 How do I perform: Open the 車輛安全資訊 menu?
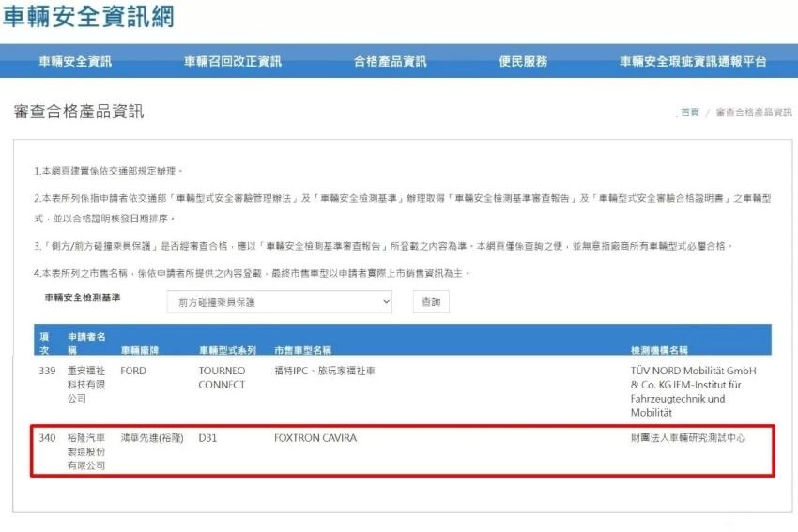pyautogui.click(x=75, y=62)
